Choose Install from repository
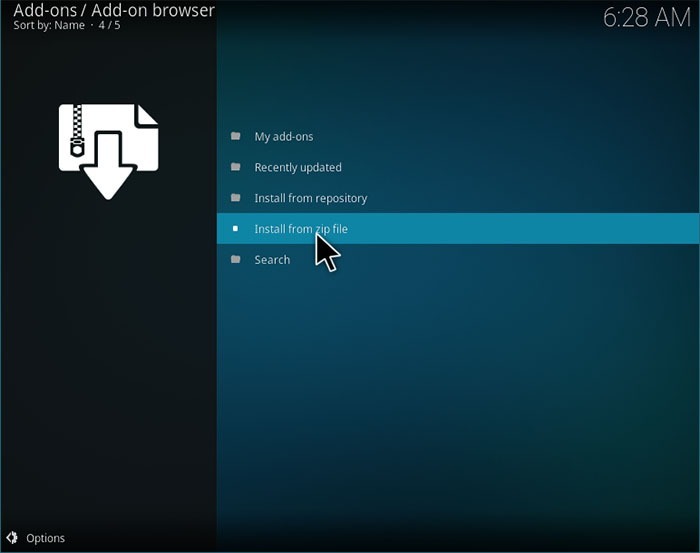The height and width of the screenshot is (553, 700). coord(310,198)
